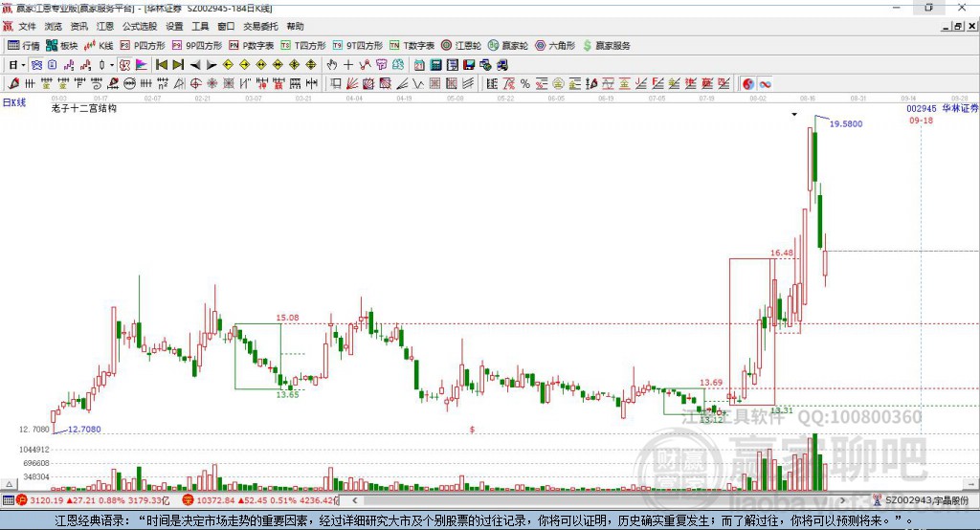
Task: Toggle the highlighted 权 adjustment button
Action: 125,65
